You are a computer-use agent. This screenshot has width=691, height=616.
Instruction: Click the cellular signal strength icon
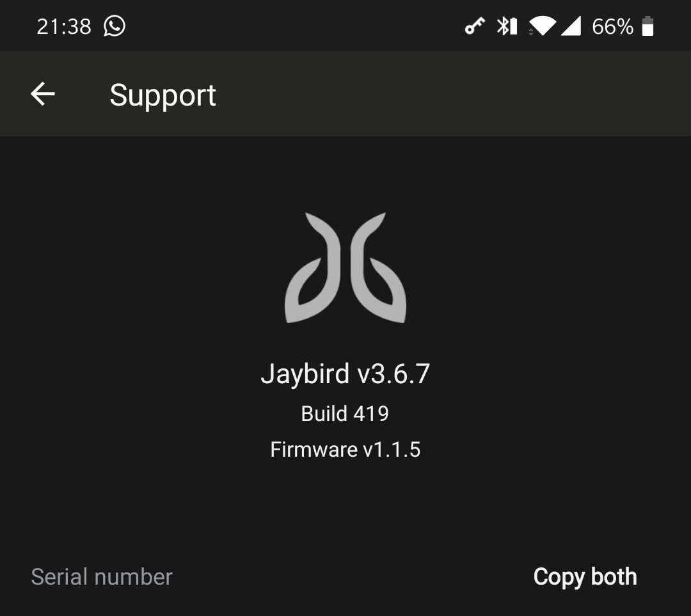click(571, 26)
